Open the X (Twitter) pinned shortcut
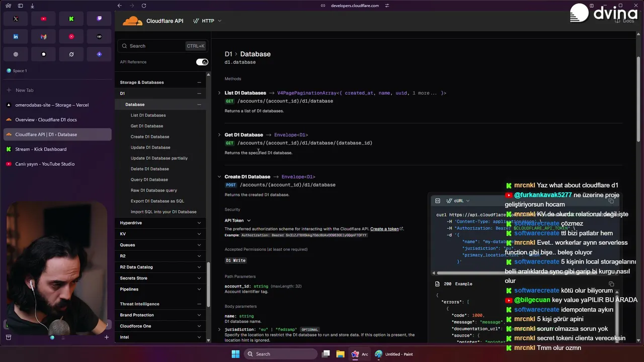Screen dimensions: 644x362 [x=16, y=19]
